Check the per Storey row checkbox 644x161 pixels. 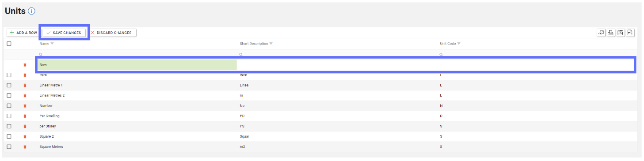pyautogui.click(x=9, y=126)
